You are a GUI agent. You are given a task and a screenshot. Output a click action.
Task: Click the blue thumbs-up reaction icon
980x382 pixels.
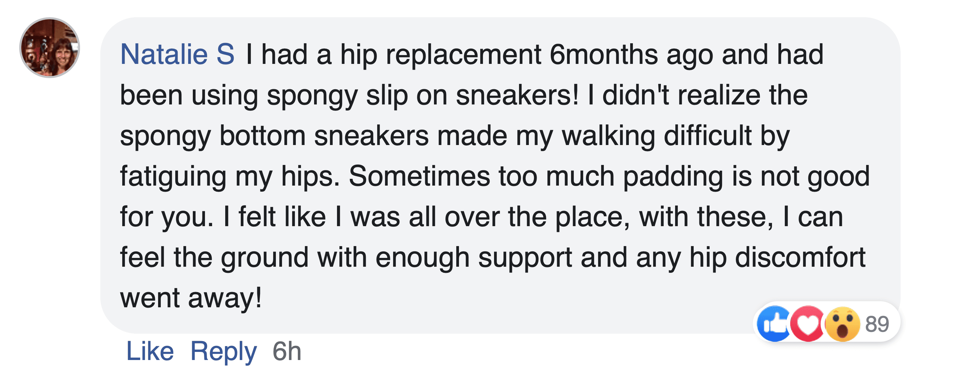[x=773, y=324]
